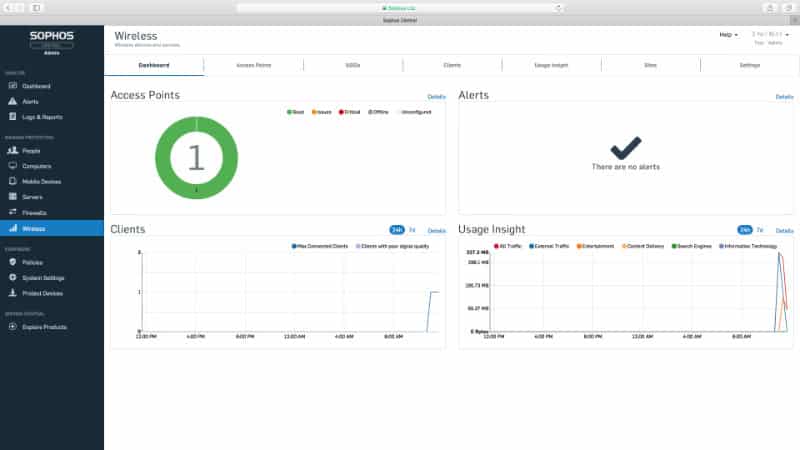Click the Safari address bar

pos(400,7)
